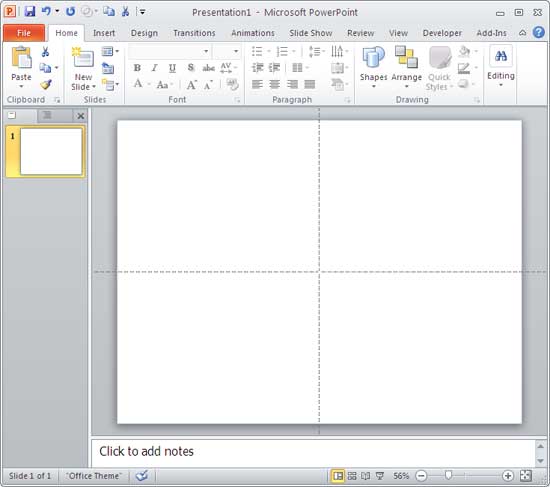Toggle Underline formatting

point(172,68)
